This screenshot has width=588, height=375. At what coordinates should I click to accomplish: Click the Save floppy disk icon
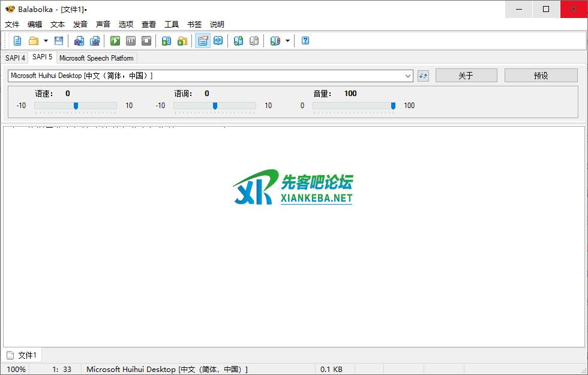point(59,41)
